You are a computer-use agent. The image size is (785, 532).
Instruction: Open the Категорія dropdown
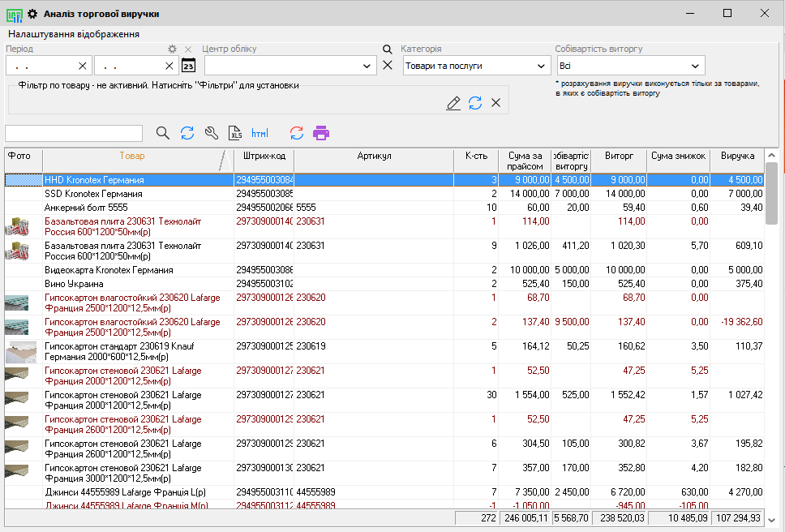coord(541,66)
